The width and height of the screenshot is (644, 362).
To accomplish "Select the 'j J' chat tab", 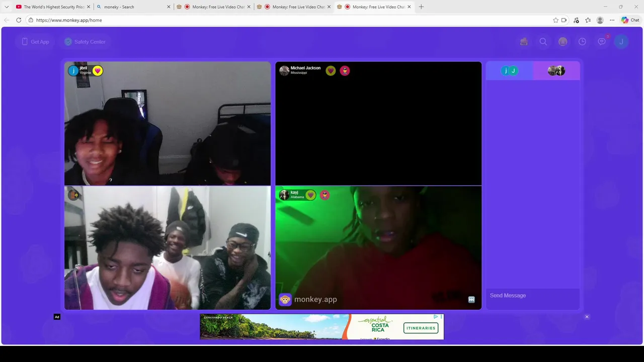I will pyautogui.click(x=509, y=71).
